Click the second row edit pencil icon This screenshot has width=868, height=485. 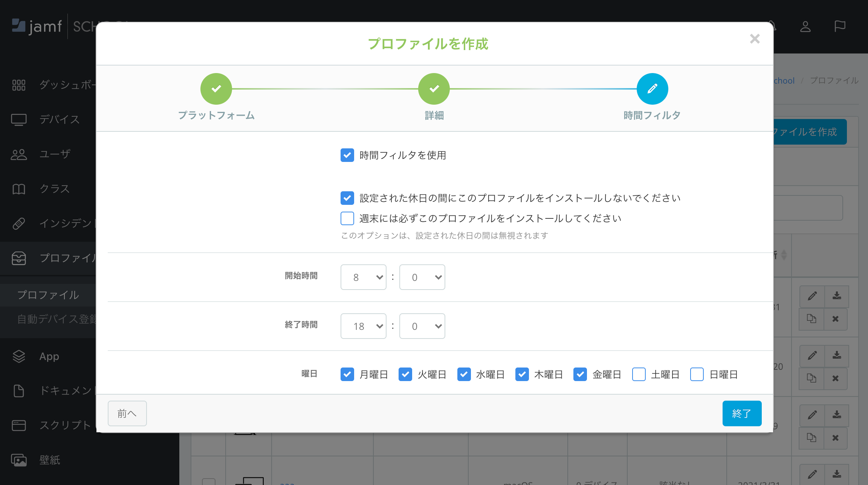(812, 355)
